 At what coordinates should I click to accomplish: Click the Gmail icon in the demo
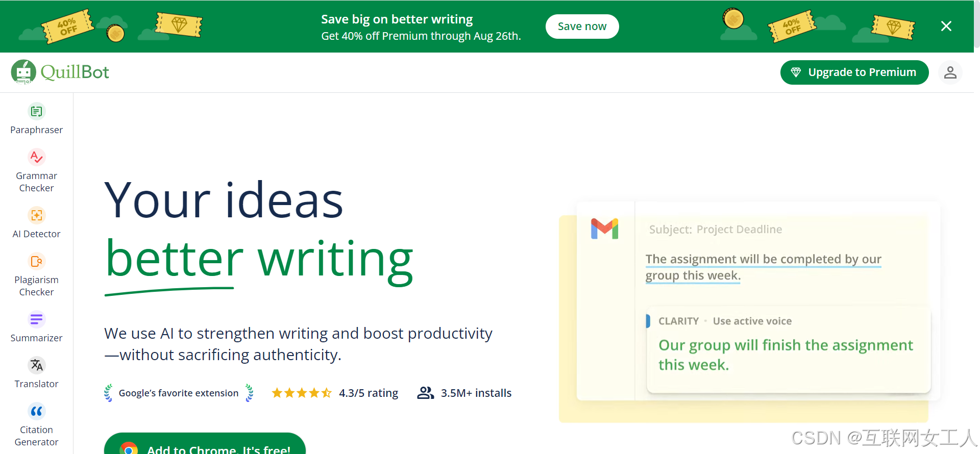(x=604, y=229)
